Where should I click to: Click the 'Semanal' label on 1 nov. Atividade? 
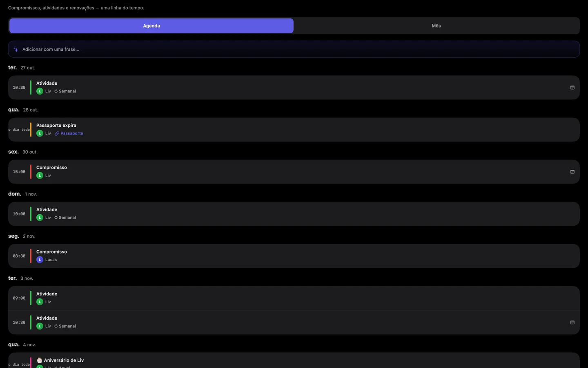(67, 218)
